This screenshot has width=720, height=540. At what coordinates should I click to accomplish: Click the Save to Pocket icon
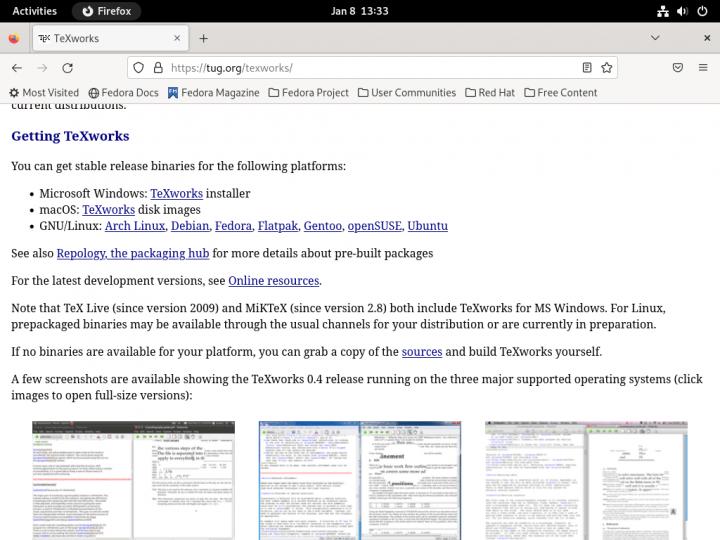click(x=677, y=68)
